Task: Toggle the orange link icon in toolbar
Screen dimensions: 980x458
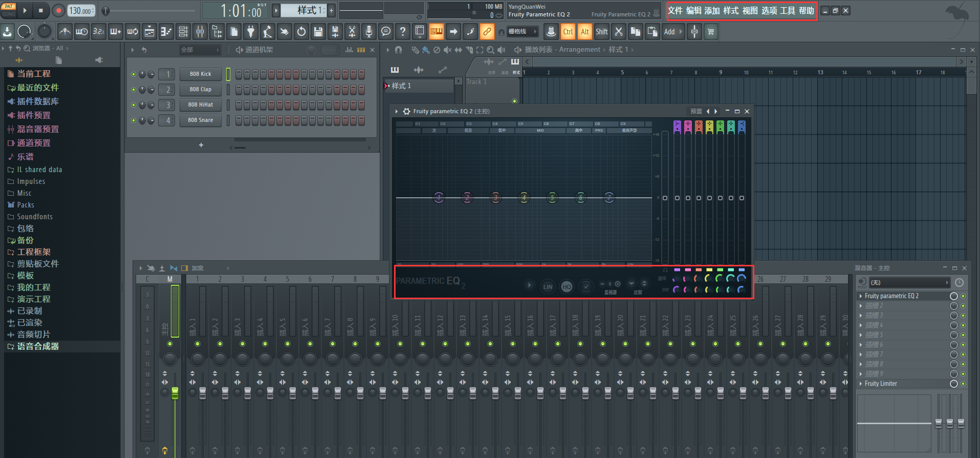Action: 487,32
